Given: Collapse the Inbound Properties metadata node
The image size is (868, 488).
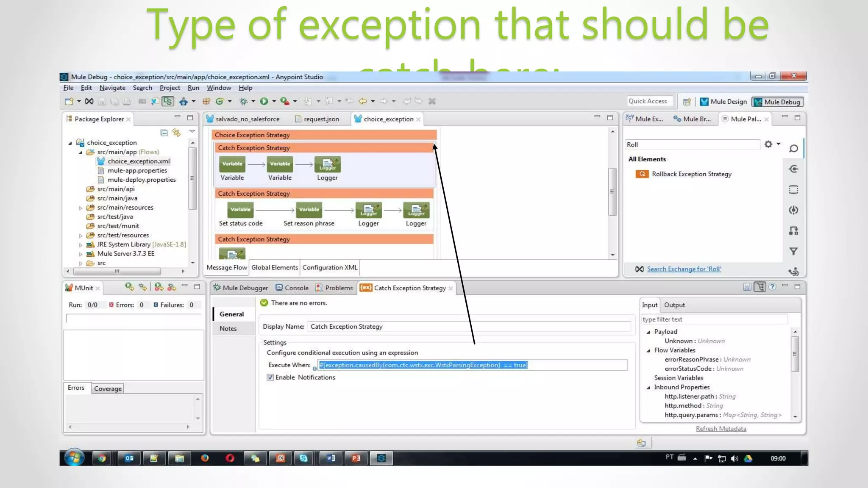Looking at the screenshot, I should point(648,388).
